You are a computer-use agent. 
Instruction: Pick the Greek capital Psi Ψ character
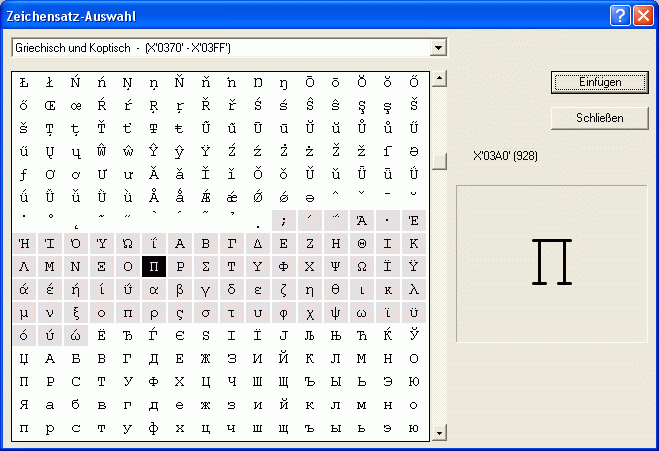pos(335,267)
